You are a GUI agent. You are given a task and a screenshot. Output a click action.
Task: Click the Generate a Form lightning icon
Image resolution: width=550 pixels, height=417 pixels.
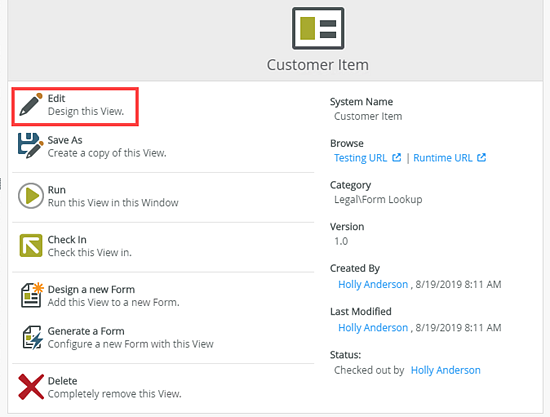tap(33, 337)
